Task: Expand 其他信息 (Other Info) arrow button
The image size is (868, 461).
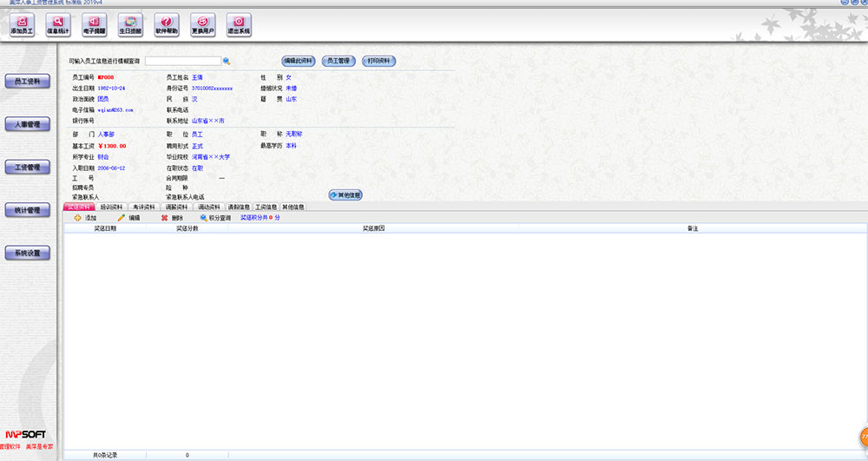Action: coord(345,195)
